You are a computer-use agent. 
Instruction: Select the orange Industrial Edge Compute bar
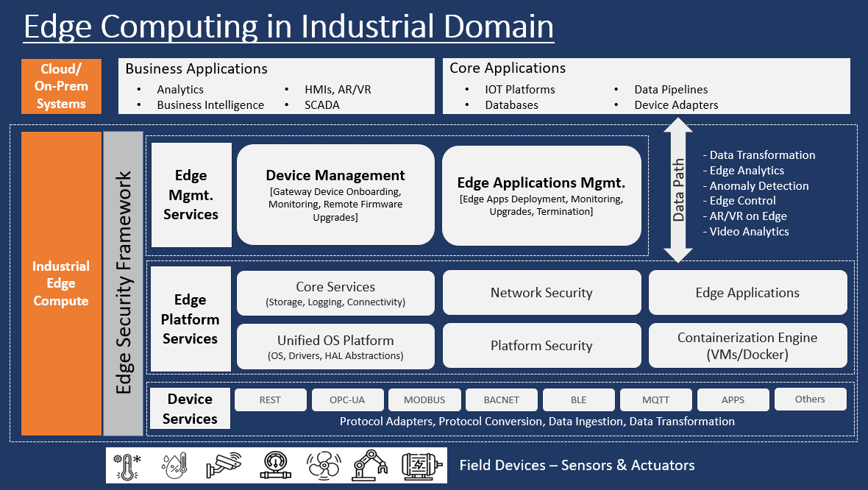click(61, 283)
